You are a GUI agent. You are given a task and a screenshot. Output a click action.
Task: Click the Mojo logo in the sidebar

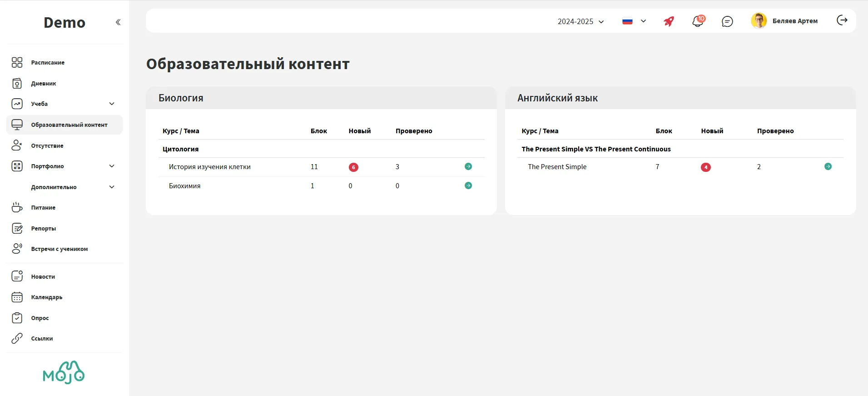tap(64, 373)
